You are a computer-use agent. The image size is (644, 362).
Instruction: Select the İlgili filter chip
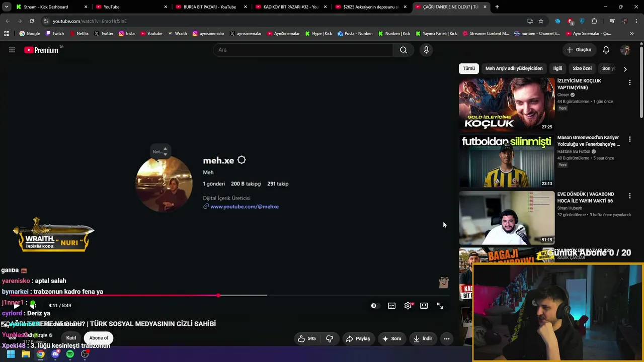[557, 68]
